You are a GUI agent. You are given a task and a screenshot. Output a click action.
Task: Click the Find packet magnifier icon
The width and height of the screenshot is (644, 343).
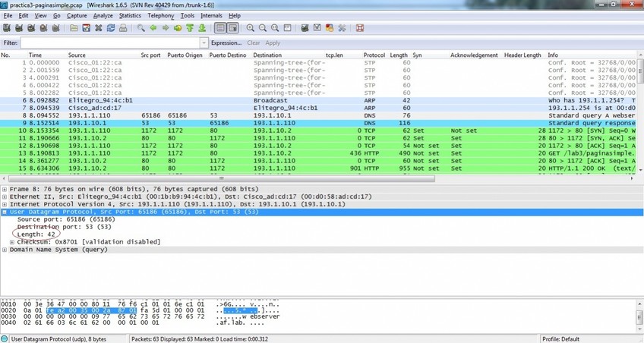point(141,28)
